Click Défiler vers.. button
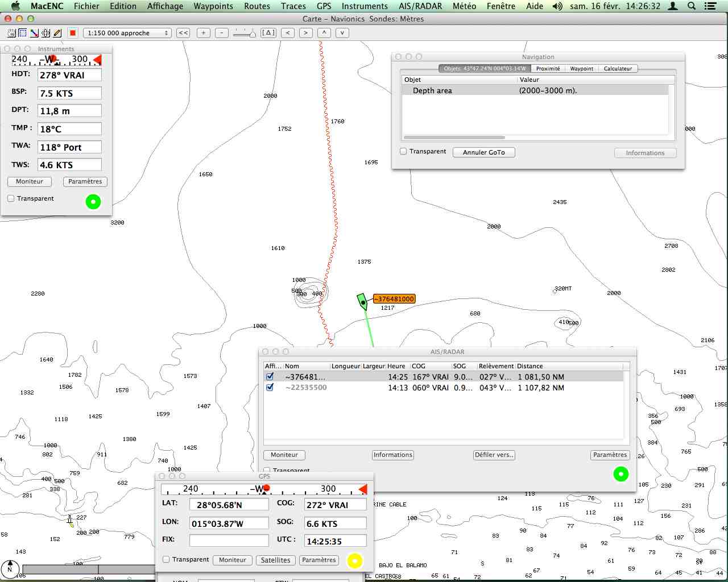The height and width of the screenshot is (582, 728). (494, 455)
